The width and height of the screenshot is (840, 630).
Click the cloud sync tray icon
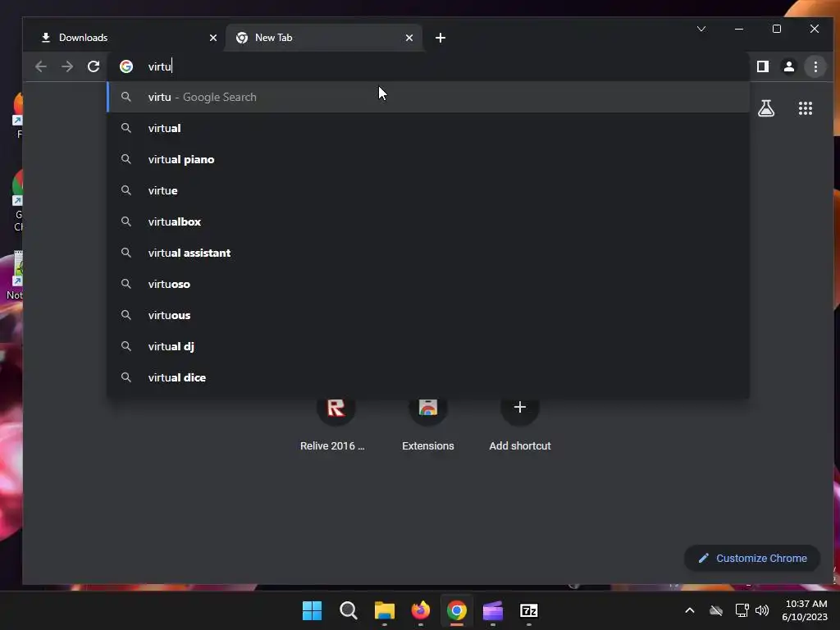click(715, 610)
